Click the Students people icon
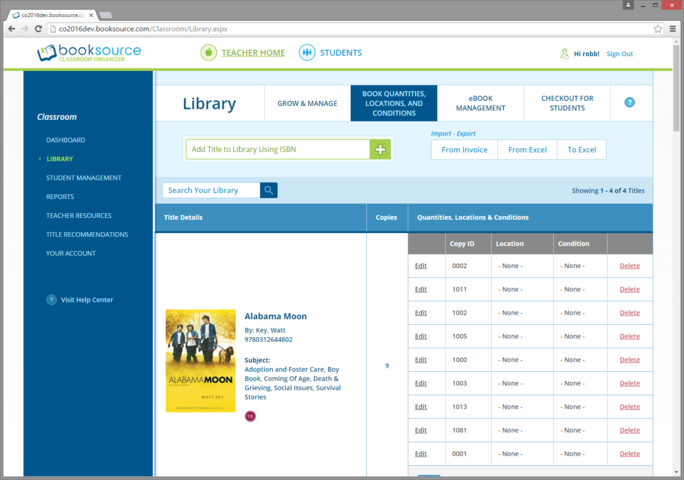 point(307,53)
